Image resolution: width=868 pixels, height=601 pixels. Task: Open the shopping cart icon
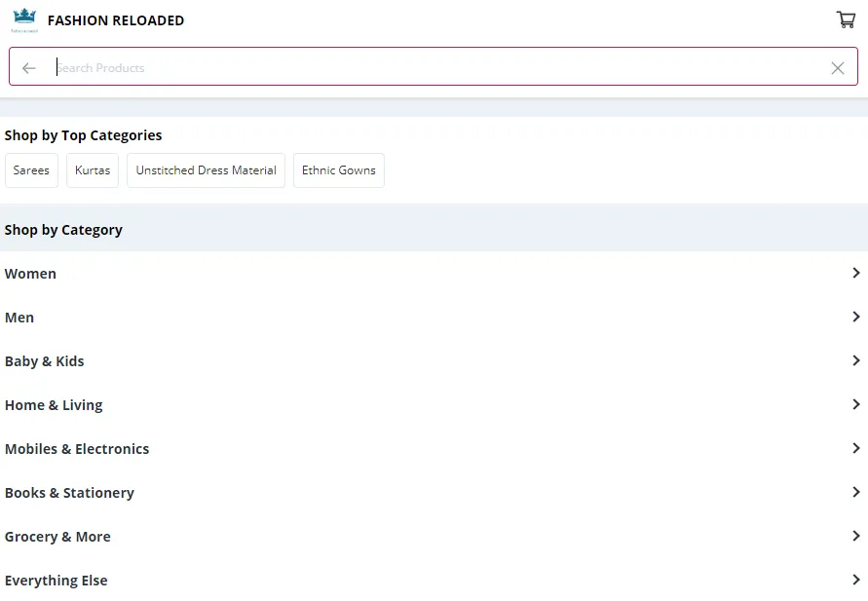pyautogui.click(x=846, y=19)
